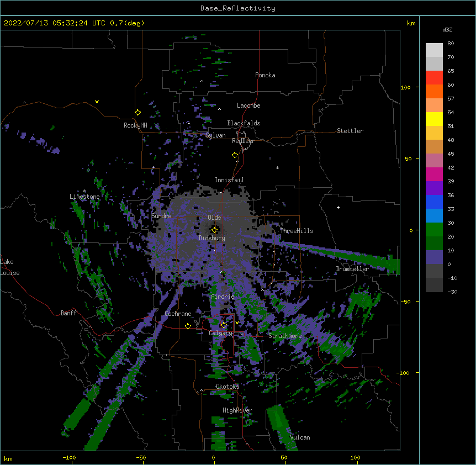Click the blue 33–36 dBZ legend swatch
The width and height of the screenshot is (476, 465).
coord(434,202)
